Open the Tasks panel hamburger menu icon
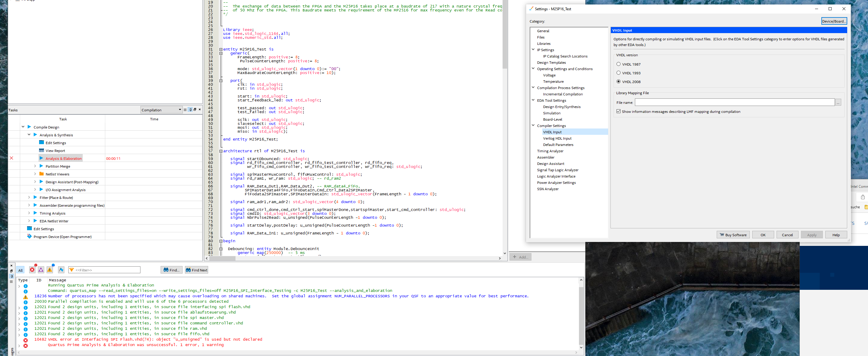The image size is (868, 356). click(185, 110)
